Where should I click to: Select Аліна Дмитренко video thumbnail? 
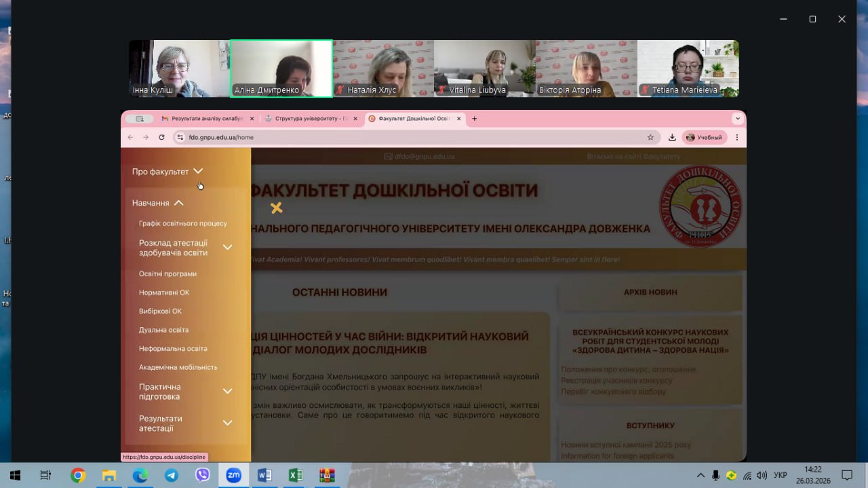(x=281, y=69)
